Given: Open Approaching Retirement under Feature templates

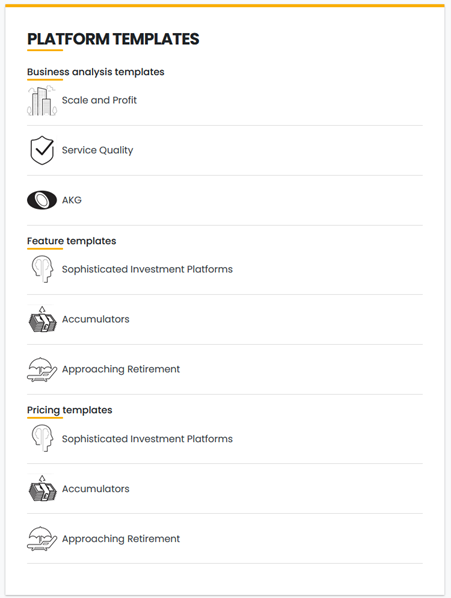Looking at the screenshot, I should 121,369.
